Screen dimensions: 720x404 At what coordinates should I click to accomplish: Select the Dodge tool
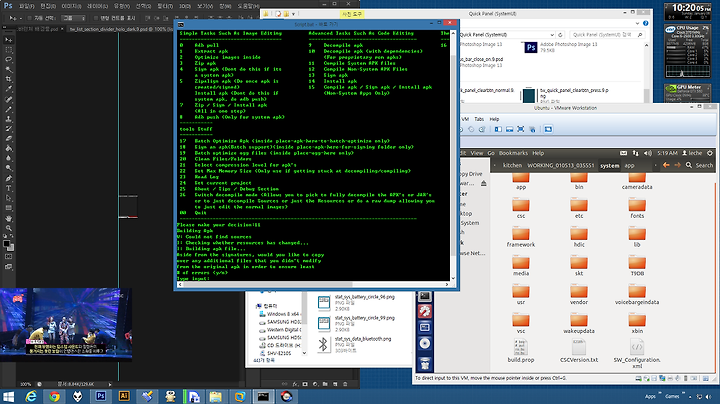9,168
